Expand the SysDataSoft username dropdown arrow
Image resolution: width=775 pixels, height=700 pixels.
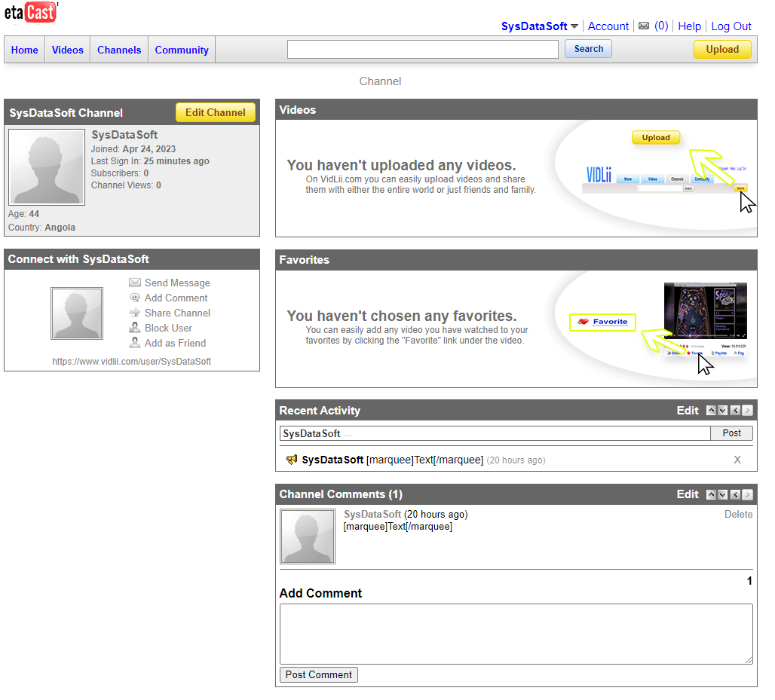[x=574, y=26]
